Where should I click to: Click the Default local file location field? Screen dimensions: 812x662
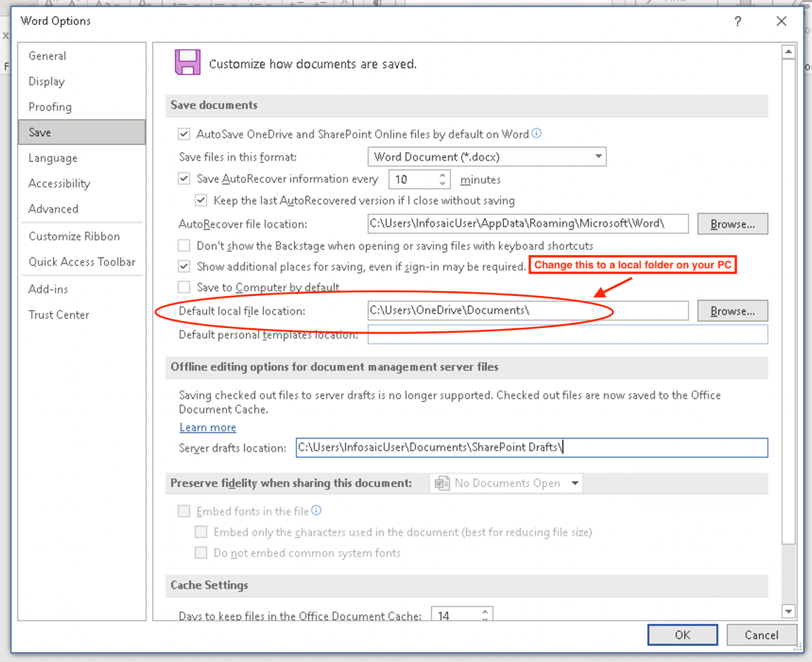click(x=528, y=310)
